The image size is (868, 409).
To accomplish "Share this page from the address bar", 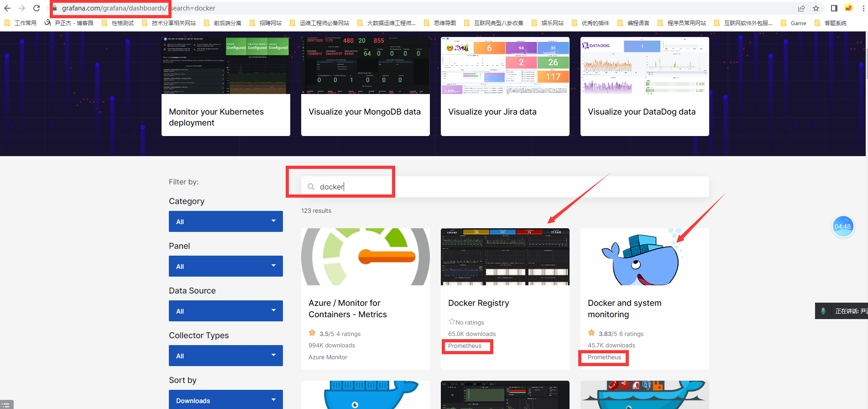I will [801, 8].
